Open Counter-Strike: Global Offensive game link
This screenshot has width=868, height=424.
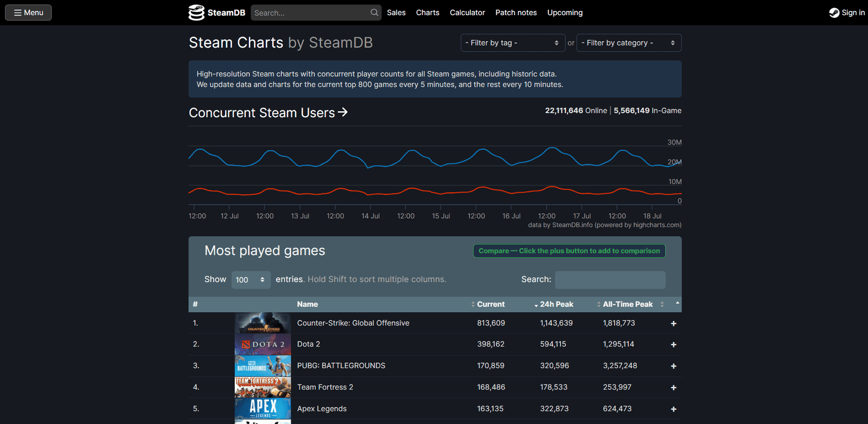353,323
